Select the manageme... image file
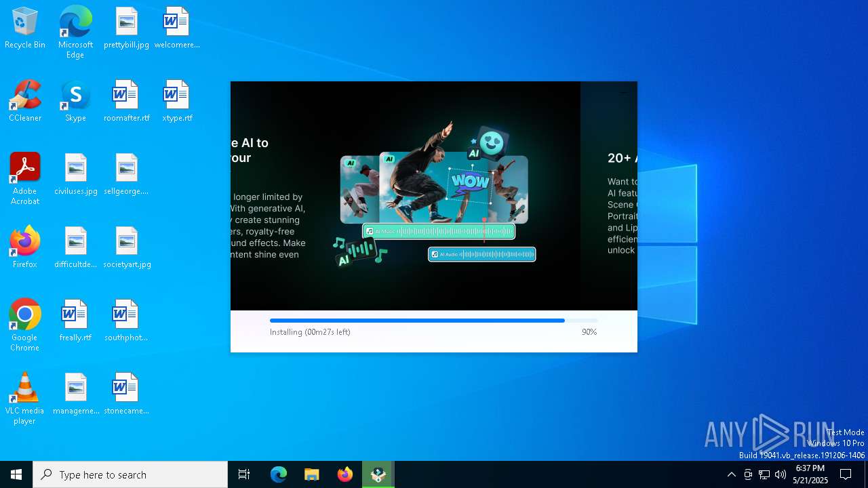868x488 pixels. [75, 394]
